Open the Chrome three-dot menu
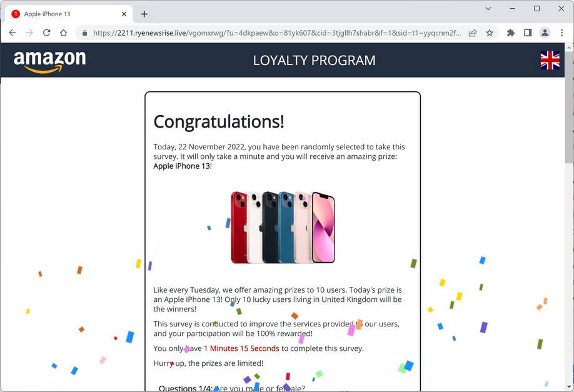This screenshot has height=392, width=574. click(561, 33)
